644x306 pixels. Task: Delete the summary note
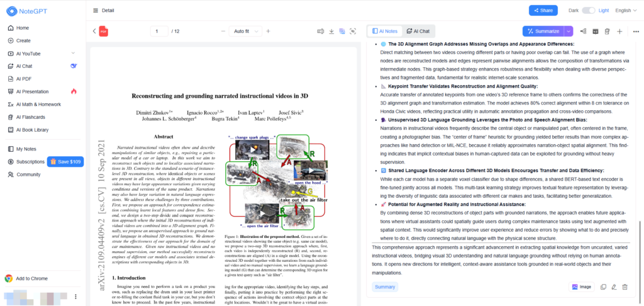click(625, 287)
